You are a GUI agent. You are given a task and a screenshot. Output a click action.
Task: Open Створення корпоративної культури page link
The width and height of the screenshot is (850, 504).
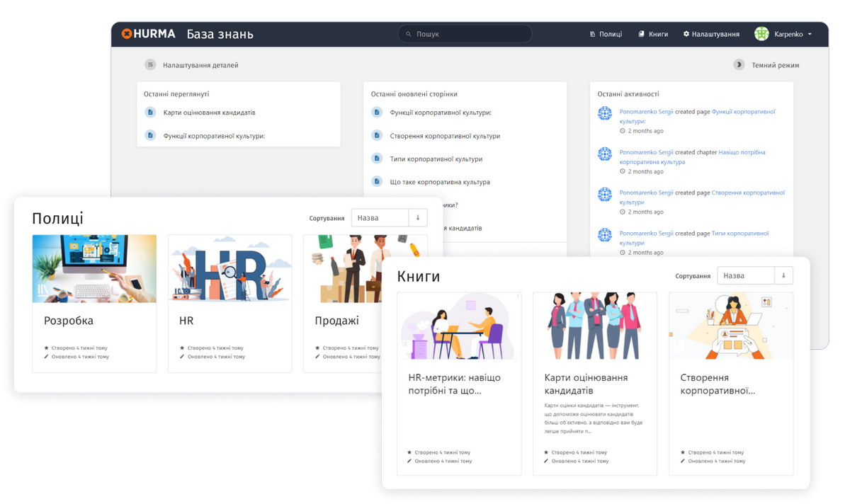coord(445,136)
